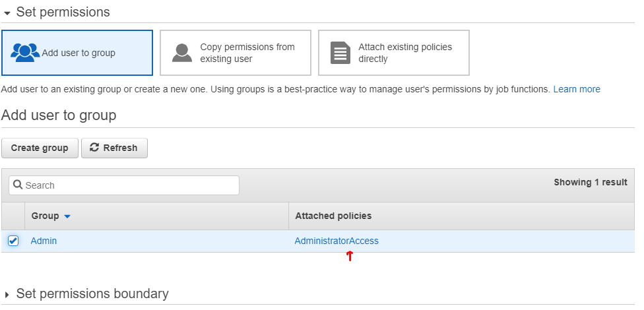Click the Refresh circular arrows icon
This screenshot has width=644, height=310.
coord(94,148)
